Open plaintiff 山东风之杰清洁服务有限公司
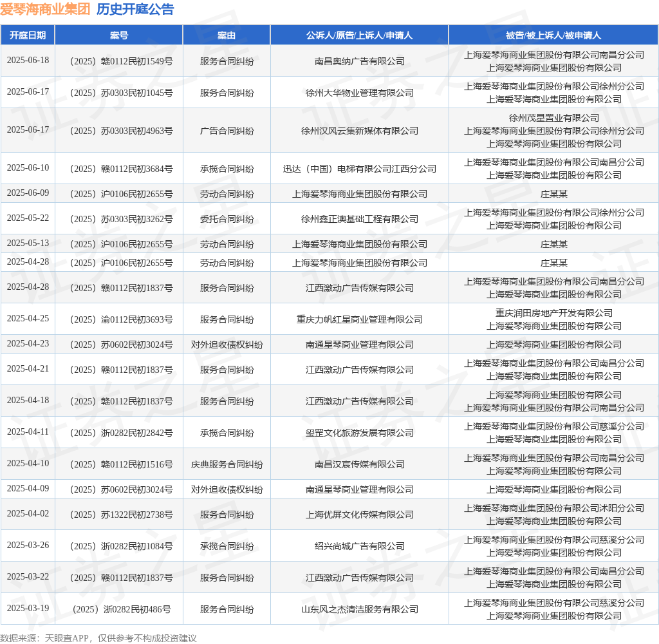This screenshot has height=644, width=659. pos(360,609)
